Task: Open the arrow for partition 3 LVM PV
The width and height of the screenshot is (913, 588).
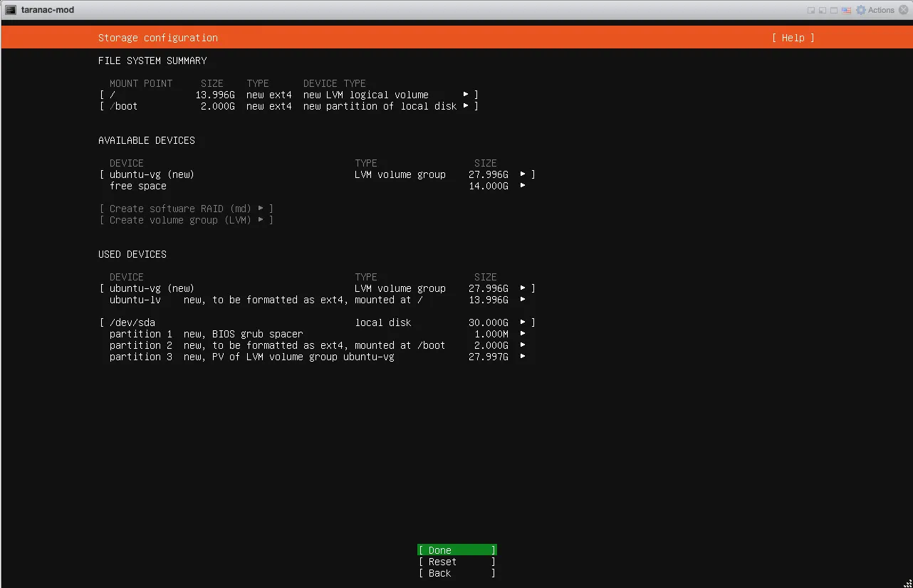Action: [523, 357]
